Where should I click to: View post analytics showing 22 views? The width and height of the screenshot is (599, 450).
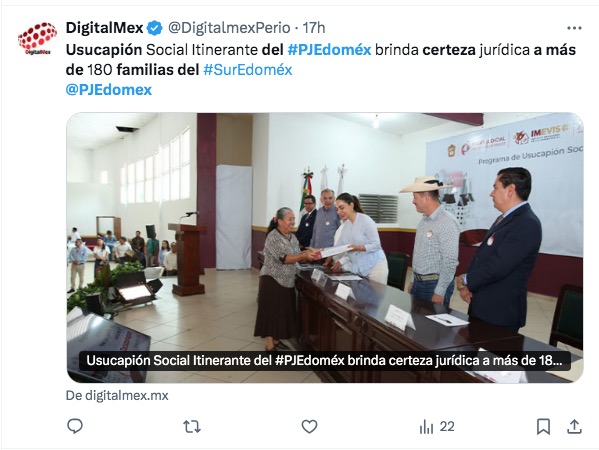tap(437, 427)
